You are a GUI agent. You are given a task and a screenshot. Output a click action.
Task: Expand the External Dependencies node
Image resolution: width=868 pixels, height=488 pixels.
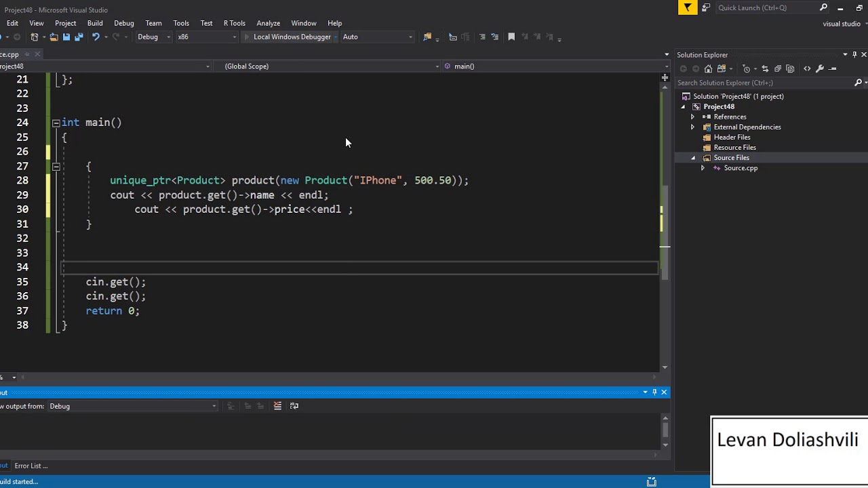(692, 127)
